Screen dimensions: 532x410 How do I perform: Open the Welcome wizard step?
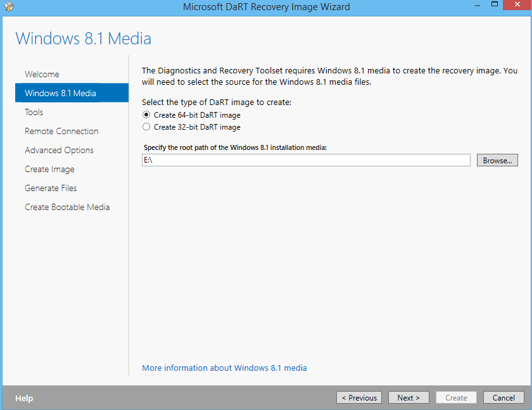tap(42, 74)
